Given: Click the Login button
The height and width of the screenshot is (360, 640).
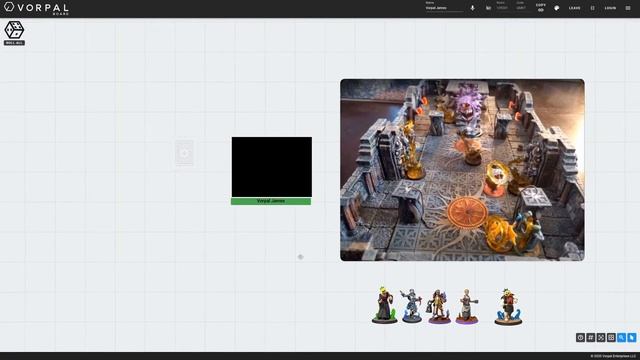Looking at the screenshot, I should [610, 8].
